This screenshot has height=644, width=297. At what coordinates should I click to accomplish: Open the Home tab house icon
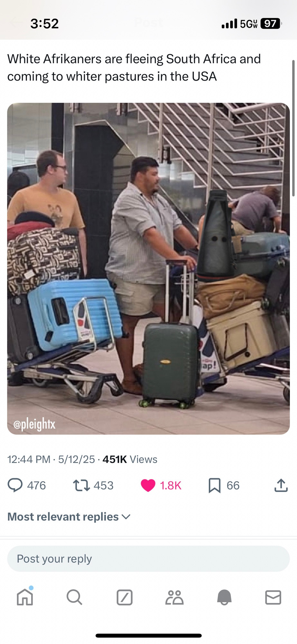click(25, 597)
